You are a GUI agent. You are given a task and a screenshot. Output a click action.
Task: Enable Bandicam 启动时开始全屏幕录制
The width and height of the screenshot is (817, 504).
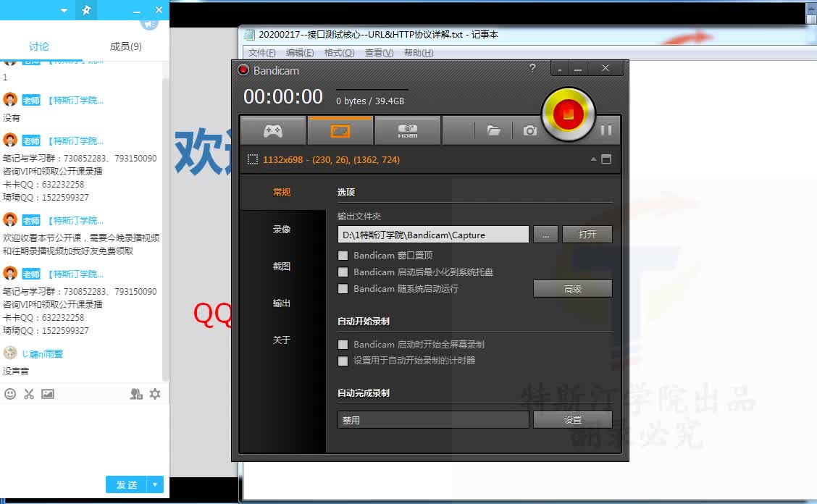(343, 344)
